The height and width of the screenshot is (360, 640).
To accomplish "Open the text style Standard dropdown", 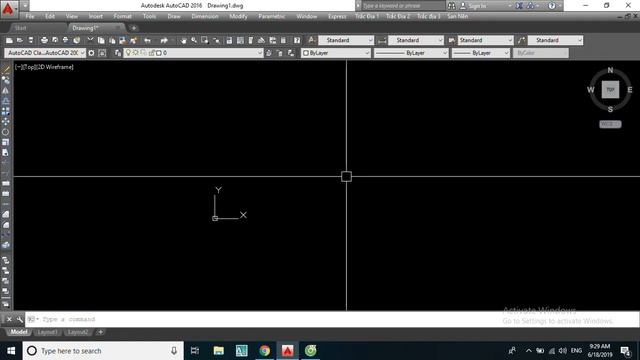I will click(346, 40).
